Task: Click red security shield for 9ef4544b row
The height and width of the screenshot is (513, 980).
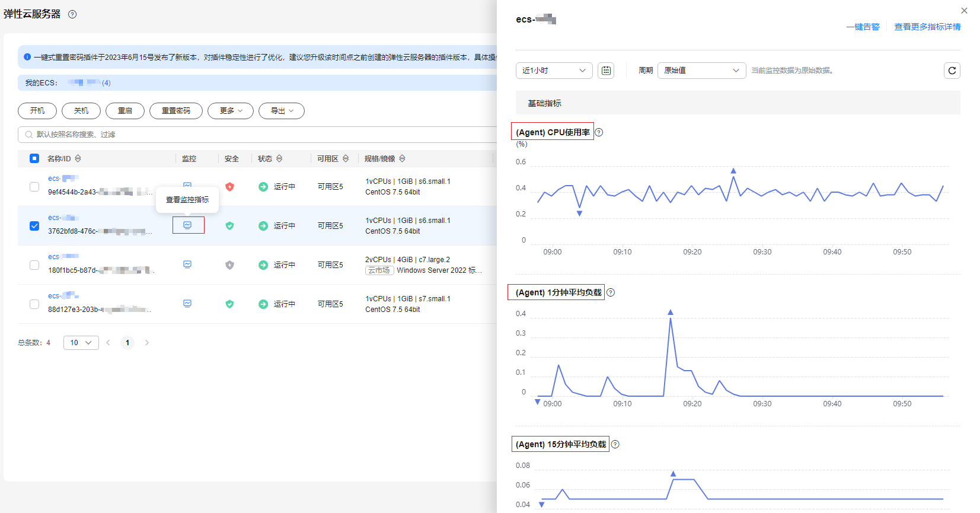Action: pos(230,187)
